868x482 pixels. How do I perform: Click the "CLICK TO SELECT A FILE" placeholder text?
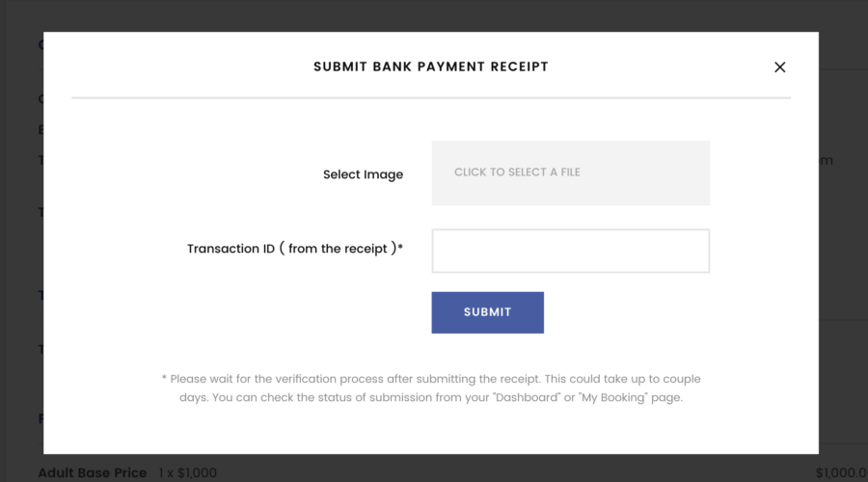(x=517, y=173)
